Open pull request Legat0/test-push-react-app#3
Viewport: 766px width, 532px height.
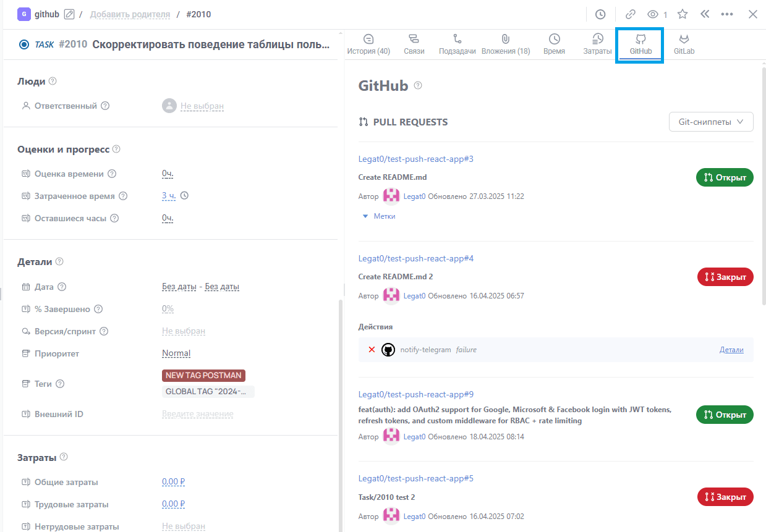(x=416, y=159)
